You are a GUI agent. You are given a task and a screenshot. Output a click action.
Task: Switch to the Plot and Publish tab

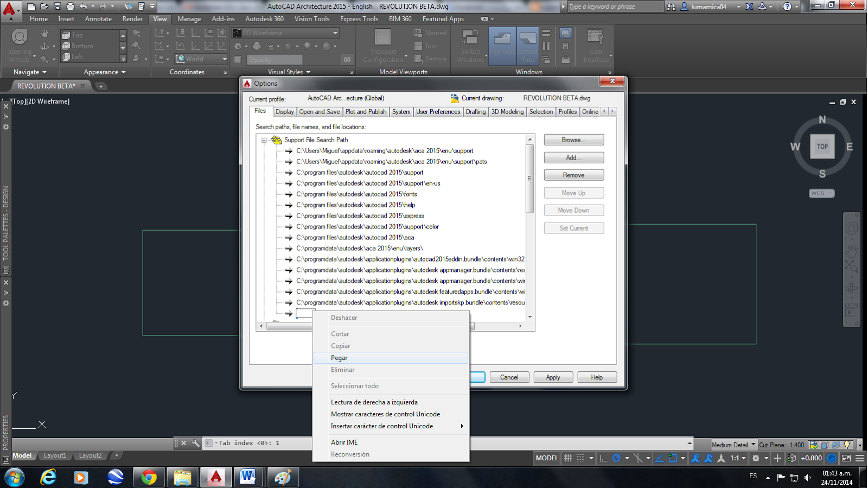coord(366,112)
